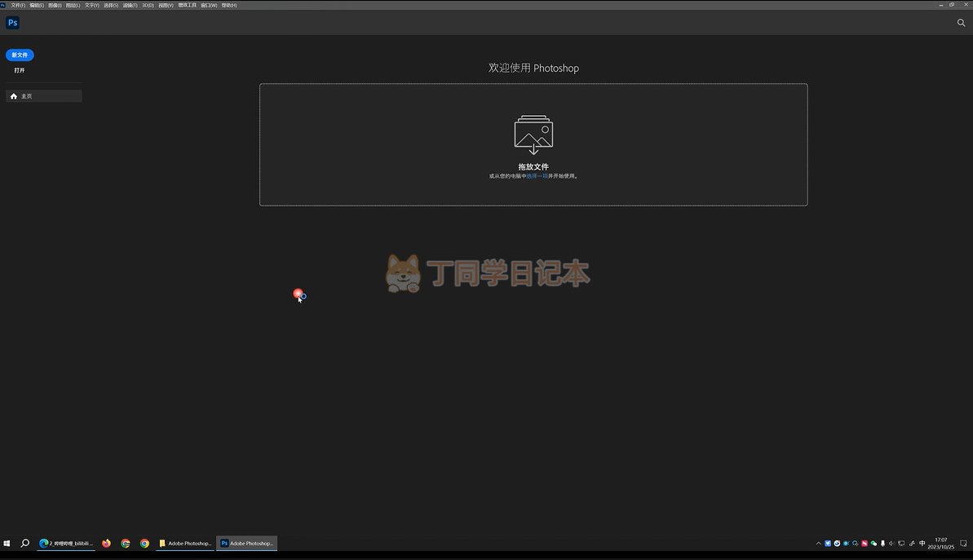Open the 编辑(E) menu
The image size is (973, 560).
tap(37, 5)
